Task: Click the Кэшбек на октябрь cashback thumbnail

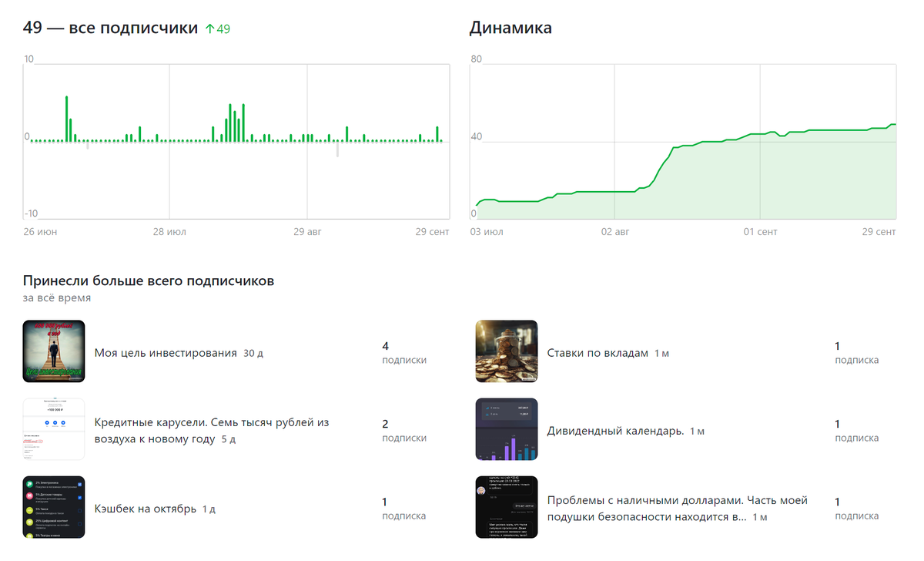Action: coord(54,507)
